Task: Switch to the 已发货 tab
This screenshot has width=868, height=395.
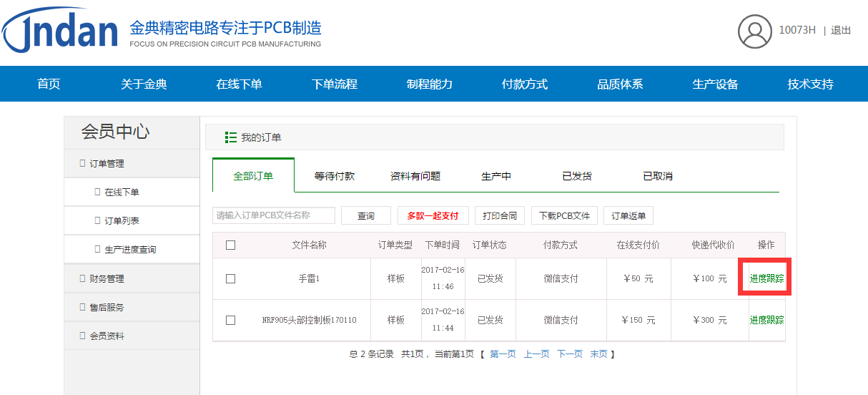Action: click(x=576, y=176)
